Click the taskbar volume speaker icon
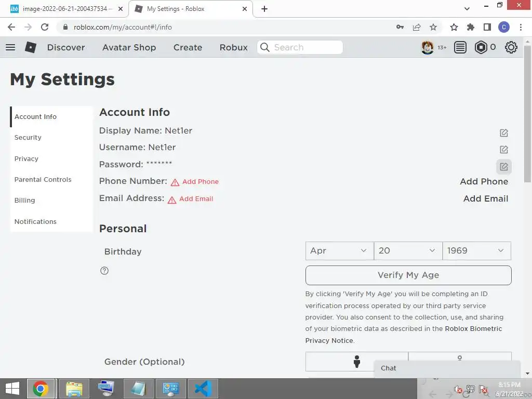 tap(458, 390)
